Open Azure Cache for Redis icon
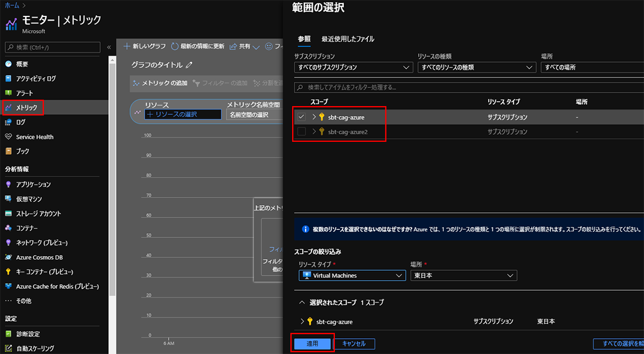644x354 pixels. (8, 287)
